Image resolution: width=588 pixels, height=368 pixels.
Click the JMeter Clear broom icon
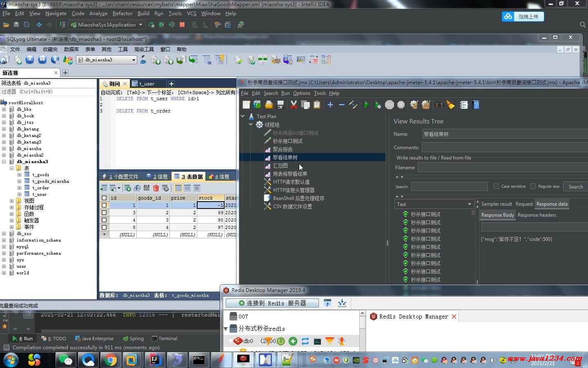coord(414,105)
